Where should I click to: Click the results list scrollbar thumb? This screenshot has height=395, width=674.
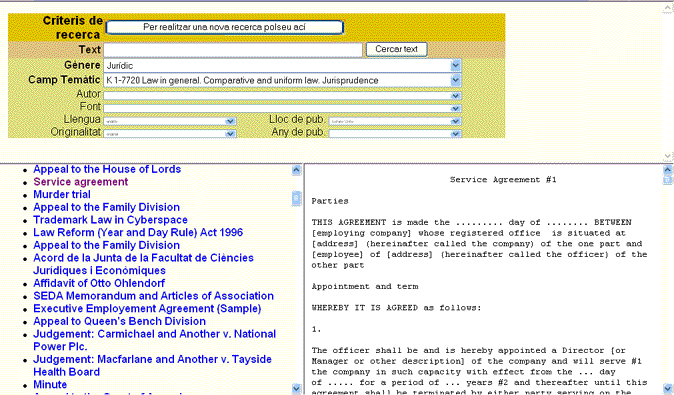tap(297, 198)
